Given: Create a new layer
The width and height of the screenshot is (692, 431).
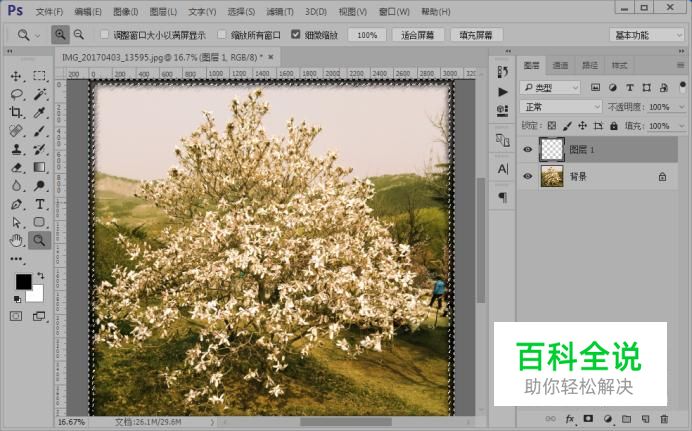Looking at the screenshot, I should (x=645, y=419).
